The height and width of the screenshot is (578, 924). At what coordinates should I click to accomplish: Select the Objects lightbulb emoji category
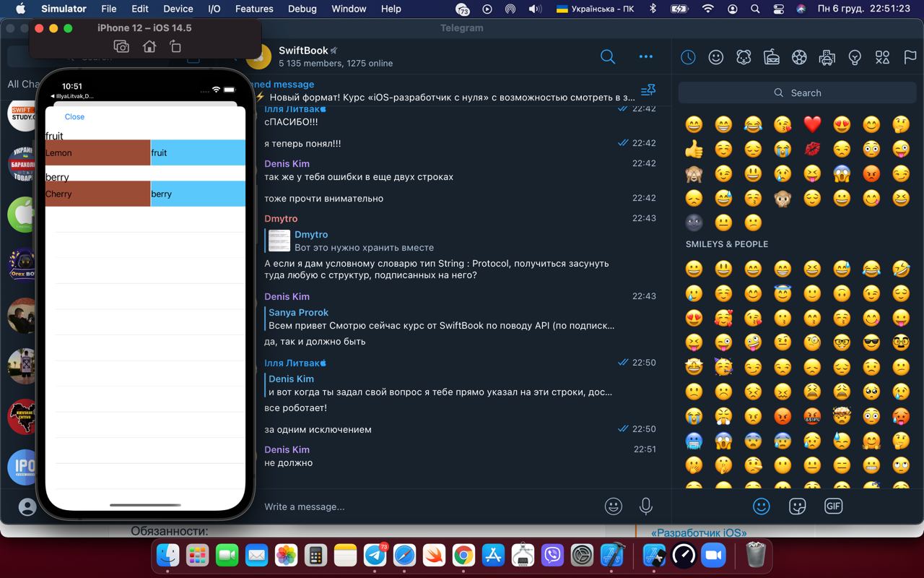[855, 57]
